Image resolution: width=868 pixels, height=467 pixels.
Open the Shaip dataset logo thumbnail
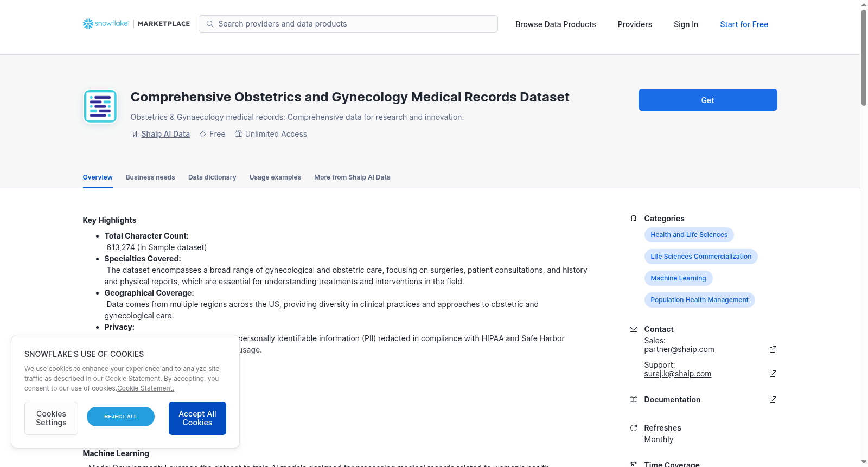coord(100,106)
